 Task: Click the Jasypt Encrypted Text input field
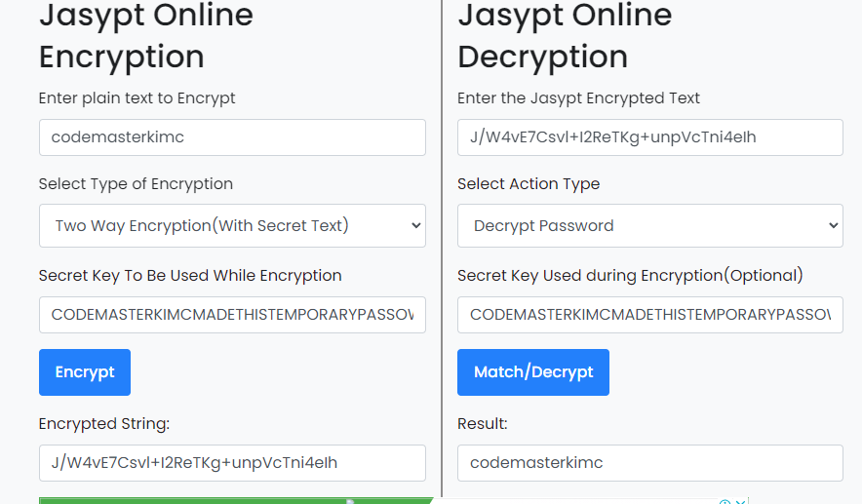649,137
